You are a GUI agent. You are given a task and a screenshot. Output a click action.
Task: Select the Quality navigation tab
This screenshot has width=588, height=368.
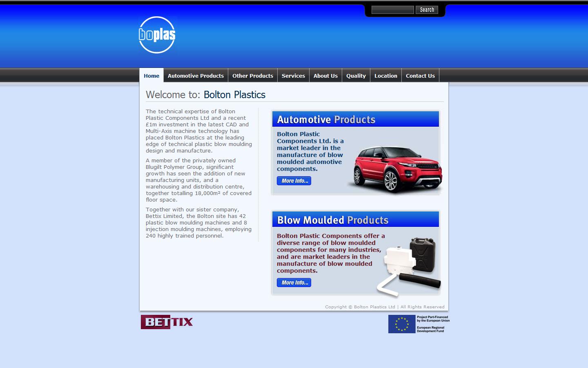click(356, 76)
